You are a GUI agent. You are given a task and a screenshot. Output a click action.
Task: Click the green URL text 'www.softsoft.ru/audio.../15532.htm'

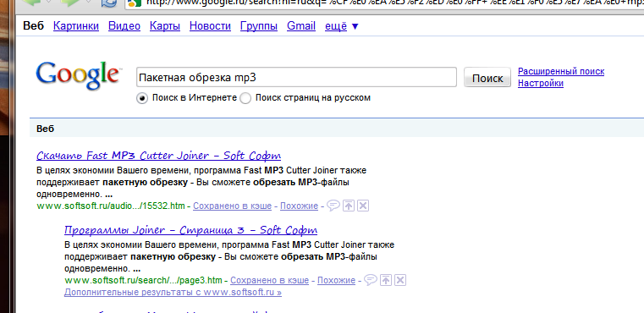pos(111,206)
